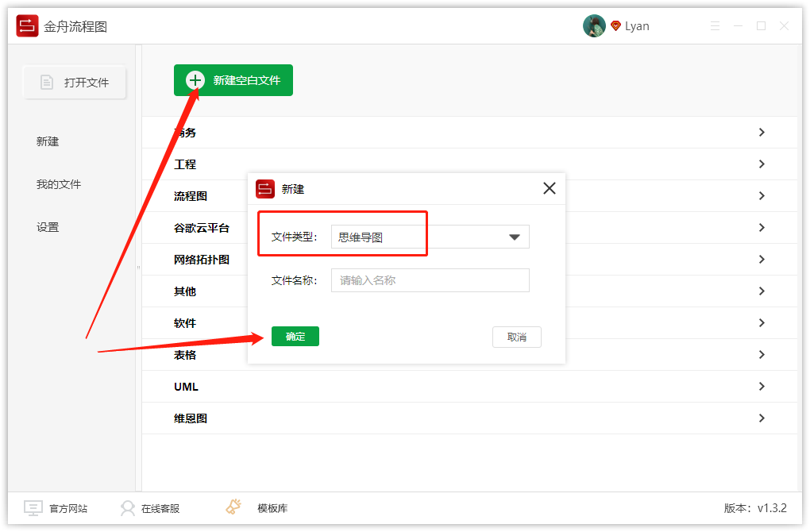
Task: Select 我的文件 in left sidebar
Action: tap(59, 184)
